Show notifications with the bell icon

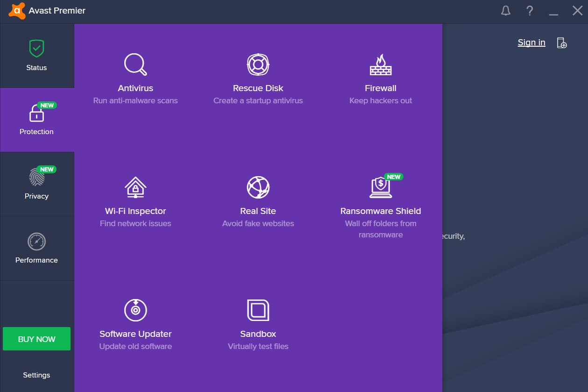point(506,11)
